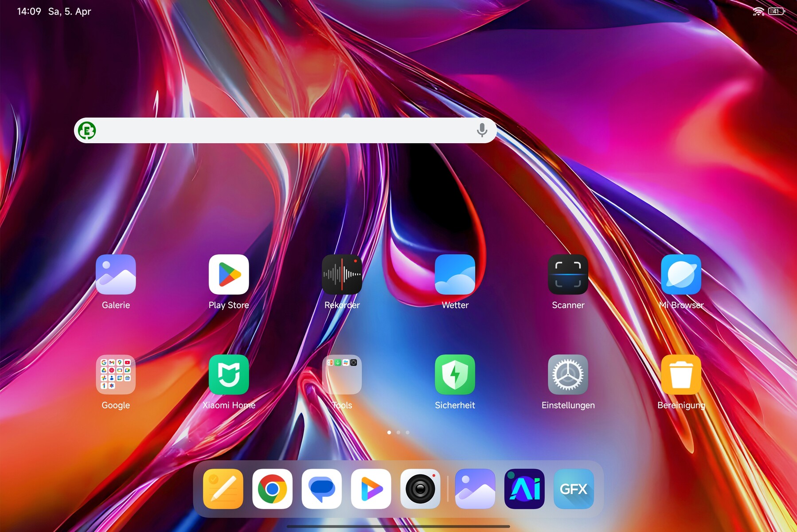Screen dimensions: 797x532
Task: Click the search bar input field
Action: (284, 130)
